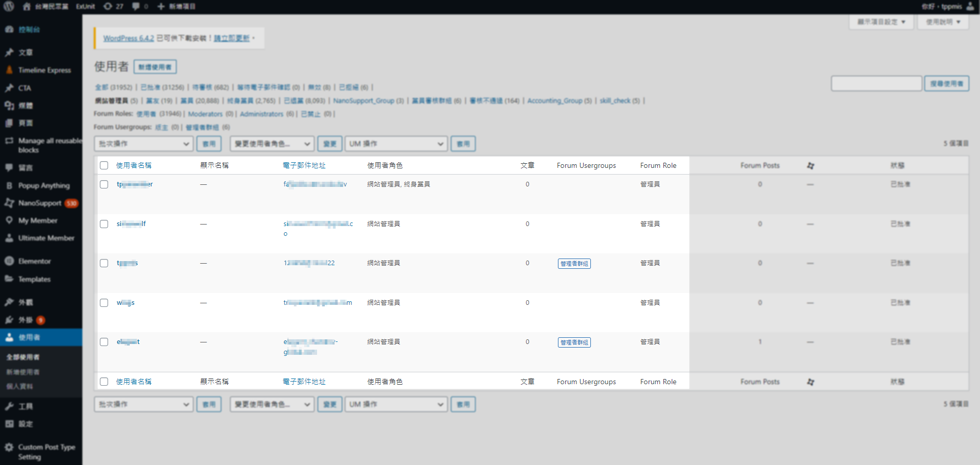
Task: Click the NanoSupport column icon in header row
Action: click(811, 165)
